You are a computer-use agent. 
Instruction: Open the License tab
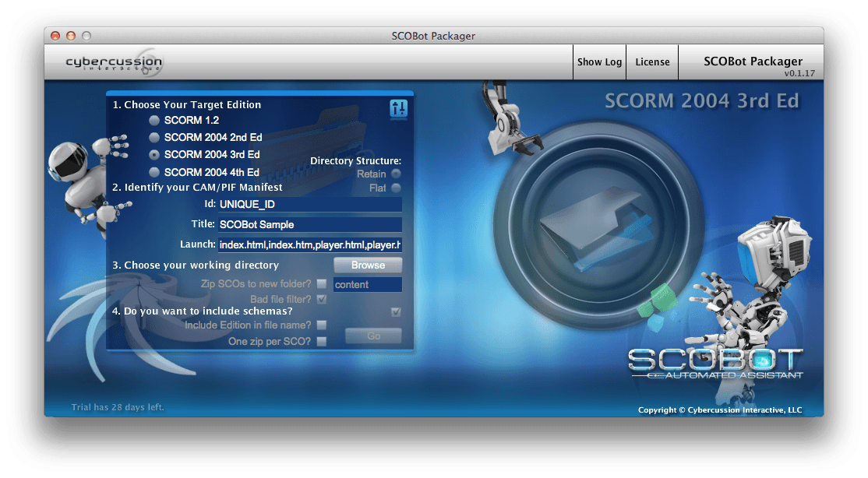tap(652, 62)
